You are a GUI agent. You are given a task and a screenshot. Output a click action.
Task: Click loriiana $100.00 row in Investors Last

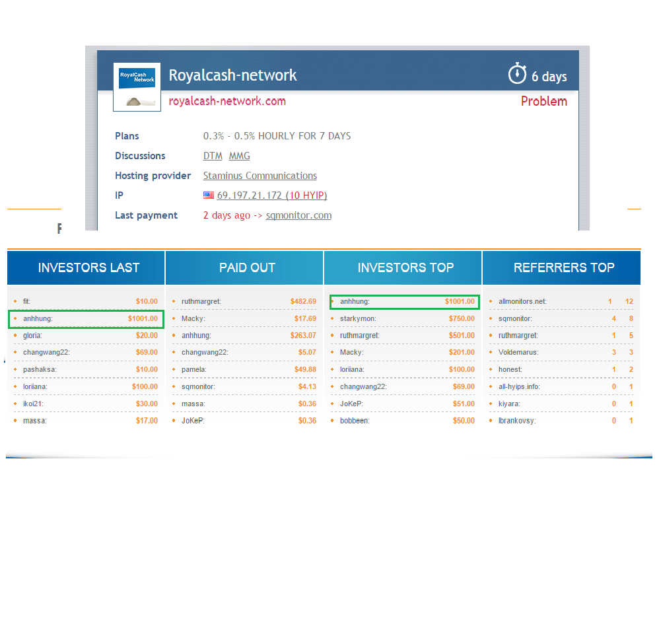coord(86,387)
